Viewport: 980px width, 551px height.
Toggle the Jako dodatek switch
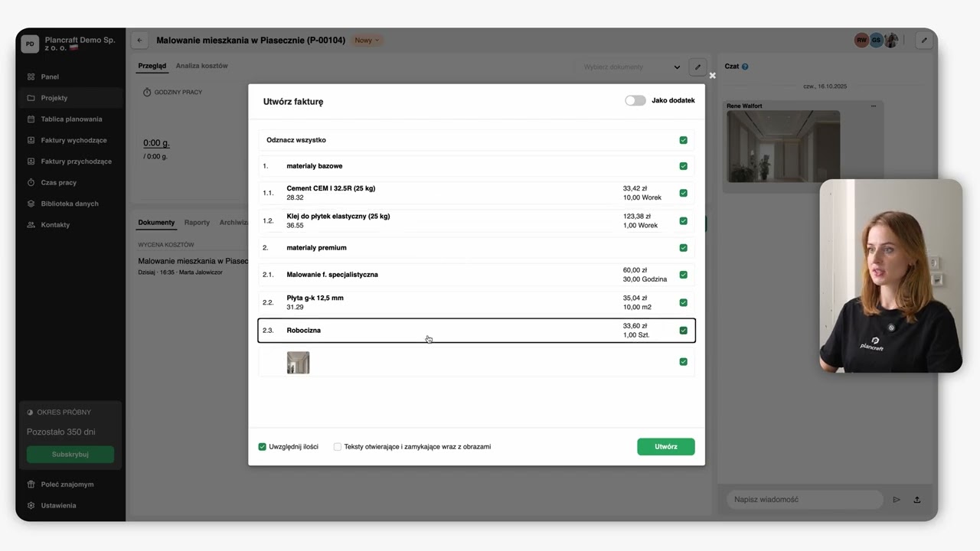tap(635, 100)
